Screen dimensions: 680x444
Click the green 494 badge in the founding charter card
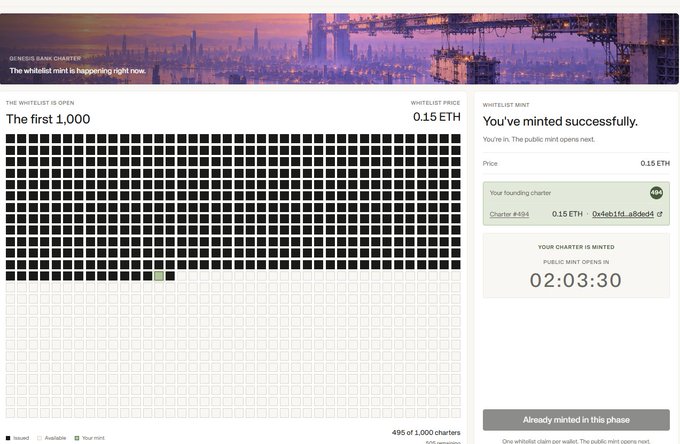[656, 193]
